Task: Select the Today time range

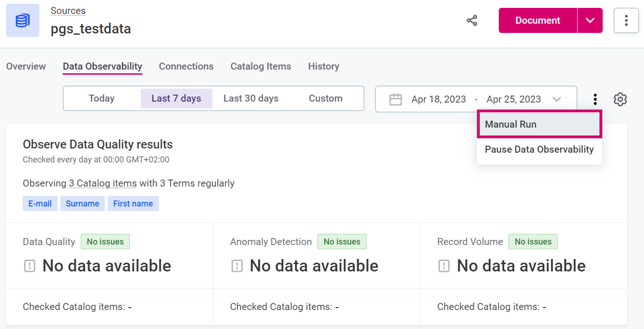Action: 102,99
